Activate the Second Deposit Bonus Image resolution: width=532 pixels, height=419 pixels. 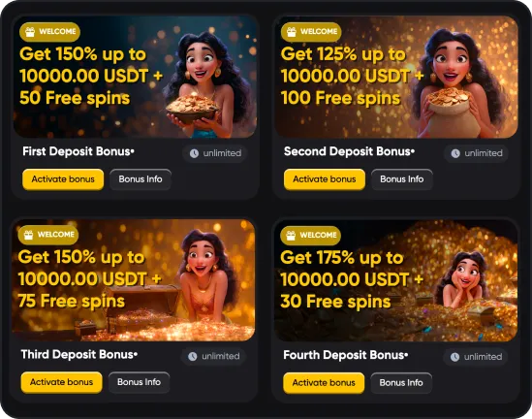point(325,179)
